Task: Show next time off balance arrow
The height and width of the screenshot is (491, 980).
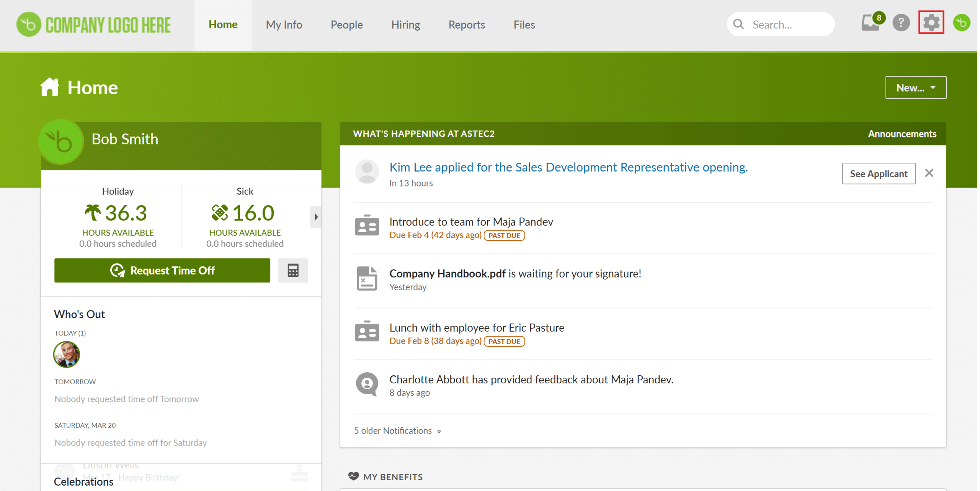Action: (315, 217)
